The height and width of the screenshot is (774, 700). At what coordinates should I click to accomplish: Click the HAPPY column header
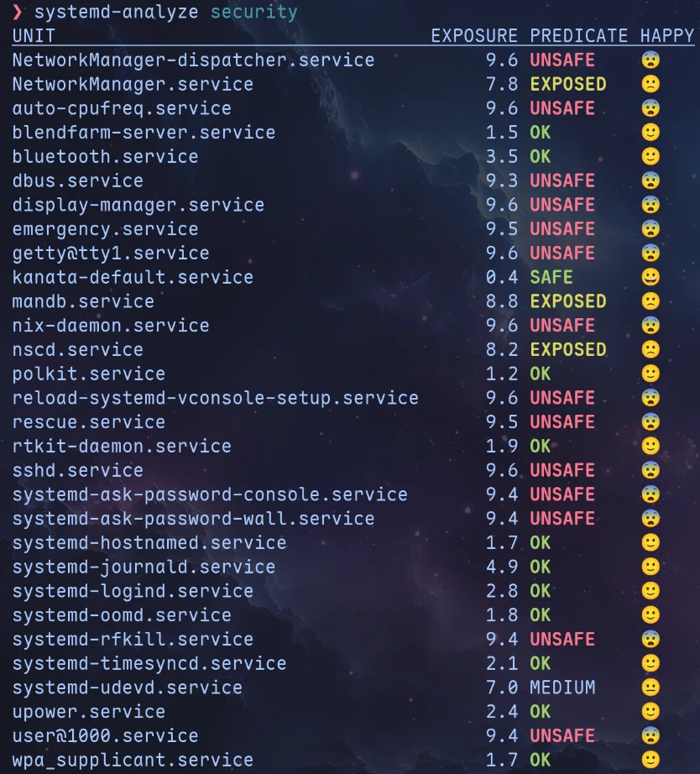pos(667,36)
